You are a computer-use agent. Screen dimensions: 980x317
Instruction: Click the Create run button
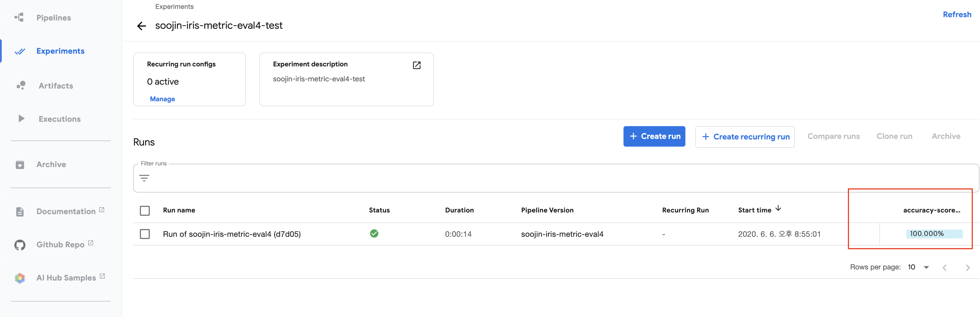(654, 136)
